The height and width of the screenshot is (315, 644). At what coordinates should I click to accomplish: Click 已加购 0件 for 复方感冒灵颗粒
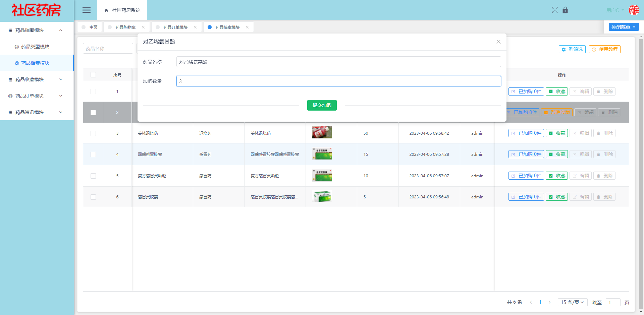point(526,176)
